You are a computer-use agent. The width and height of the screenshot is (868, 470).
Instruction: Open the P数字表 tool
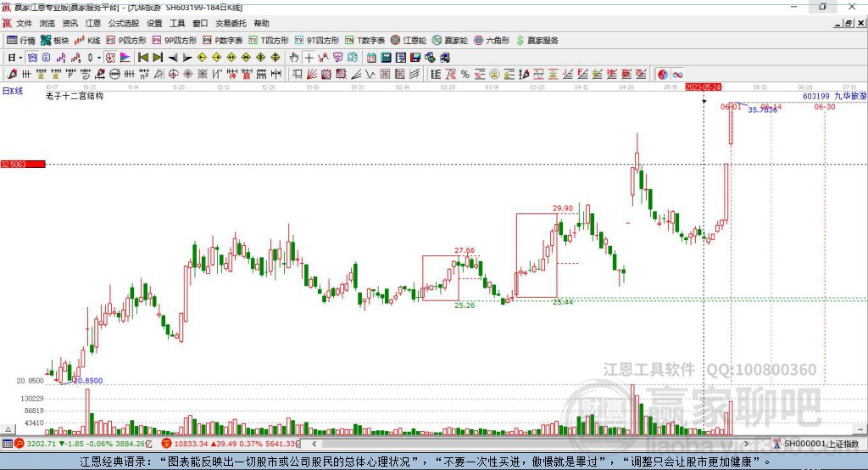[x=223, y=41]
